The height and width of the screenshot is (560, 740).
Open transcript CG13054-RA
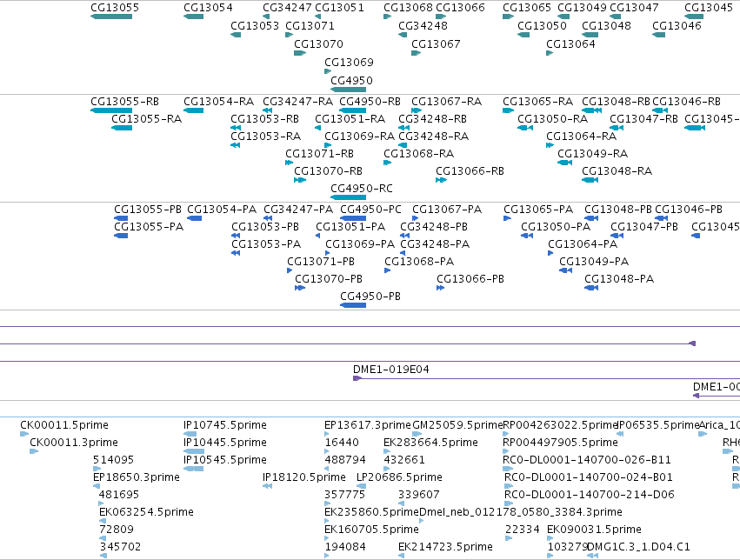pos(218,102)
